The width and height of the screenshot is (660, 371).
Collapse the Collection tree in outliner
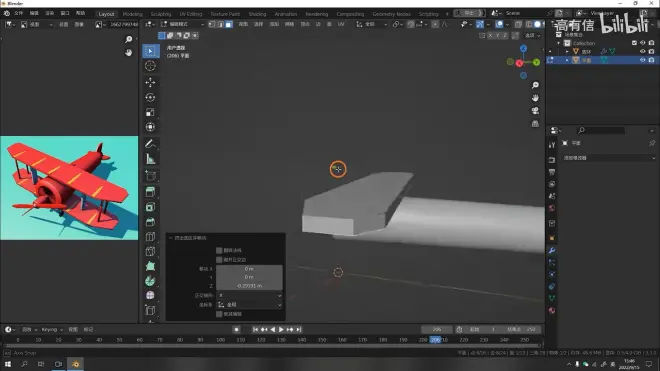pos(559,43)
